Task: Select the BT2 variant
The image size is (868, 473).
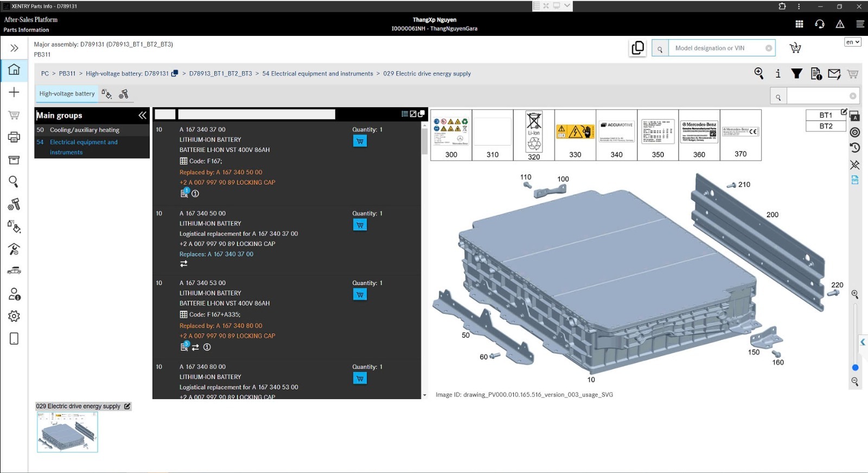Action: point(826,126)
